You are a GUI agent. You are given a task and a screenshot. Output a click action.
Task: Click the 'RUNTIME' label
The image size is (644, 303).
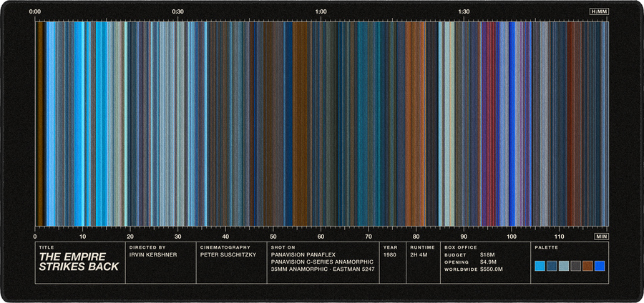click(x=422, y=248)
